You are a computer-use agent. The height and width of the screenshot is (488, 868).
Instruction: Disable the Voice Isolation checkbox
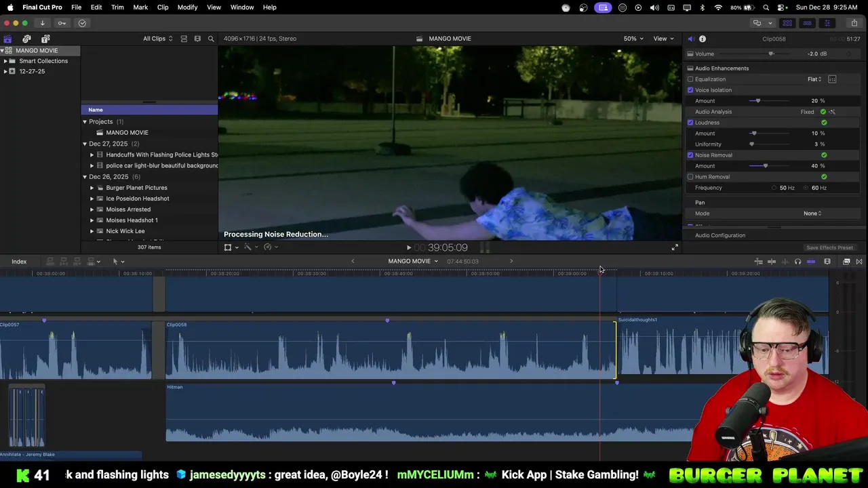(x=690, y=90)
